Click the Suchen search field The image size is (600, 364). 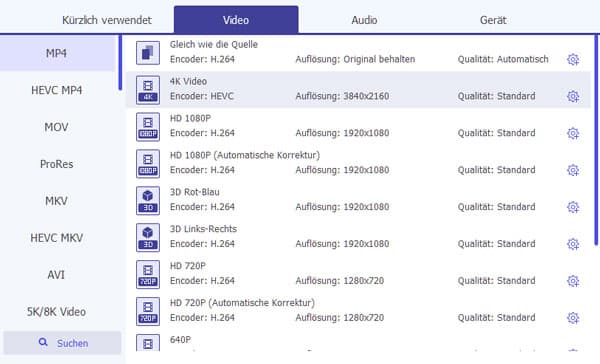(x=62, y=343)
